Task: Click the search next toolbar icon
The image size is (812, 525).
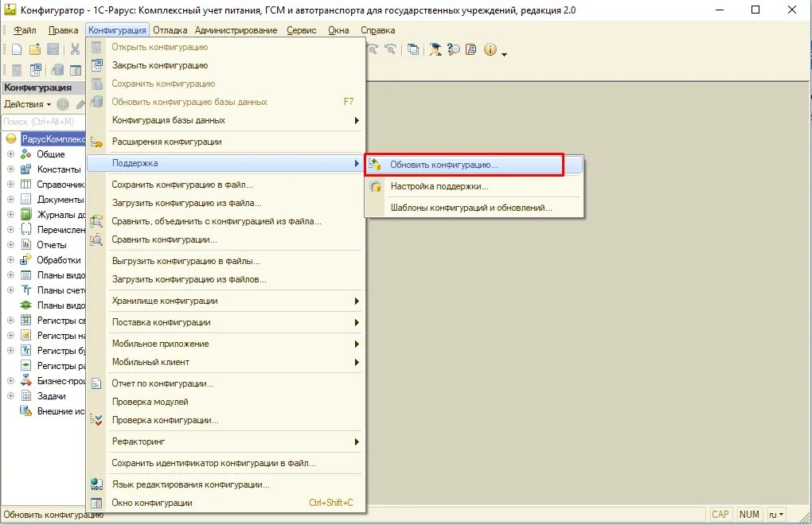Action: click(373, 49)
